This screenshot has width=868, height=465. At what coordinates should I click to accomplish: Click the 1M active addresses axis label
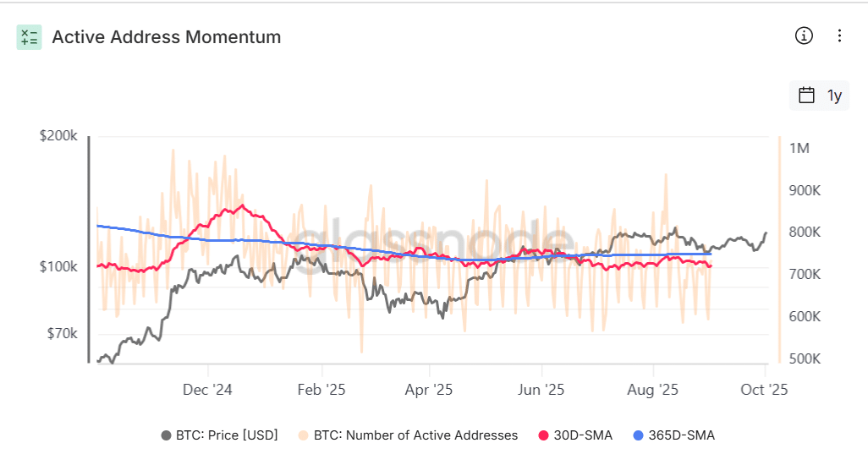(799, 149)
